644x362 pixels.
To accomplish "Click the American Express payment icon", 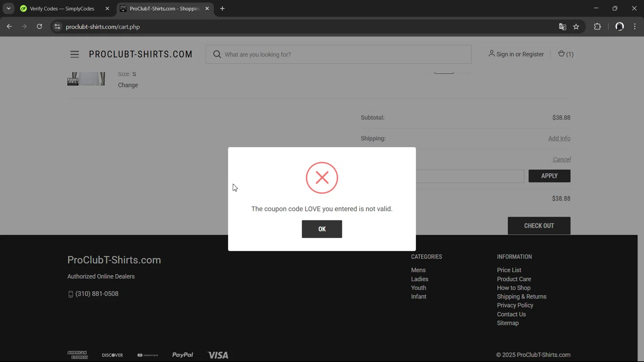I will [78, 355].
